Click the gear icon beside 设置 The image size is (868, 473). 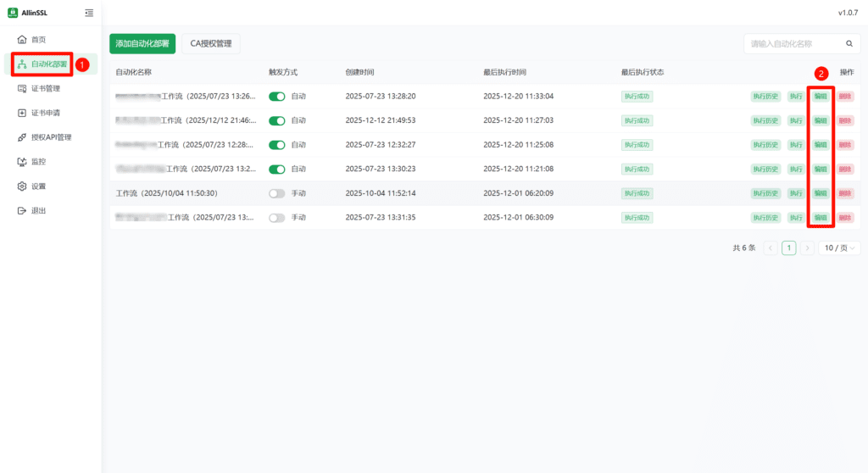22,186
